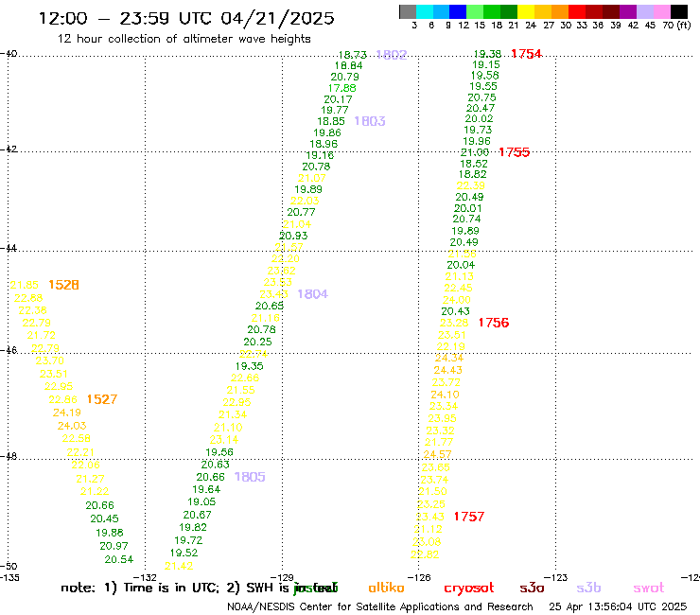700x615 pixels.
Task: Click the longitude axis label -123
Action: [556, 577]
